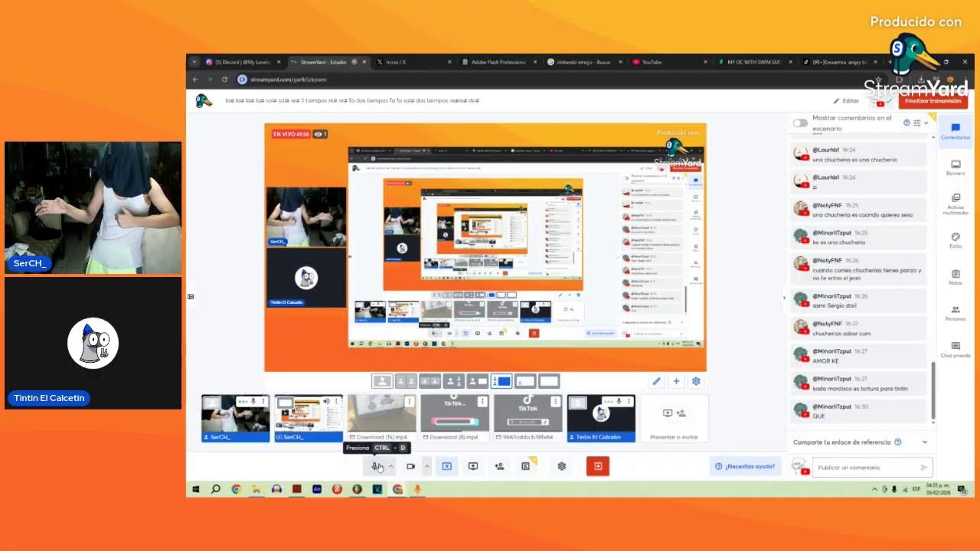Mute the microphone in the StreamYard toolbar

click(375, 466)
